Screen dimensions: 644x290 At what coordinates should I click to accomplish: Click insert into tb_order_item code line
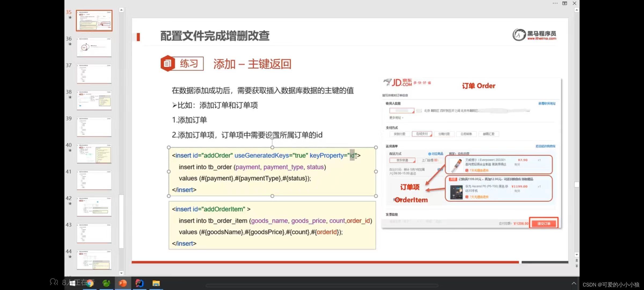275,221
